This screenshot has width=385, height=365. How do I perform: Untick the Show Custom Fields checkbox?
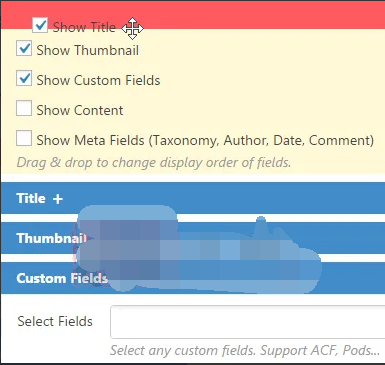(24, 79)
